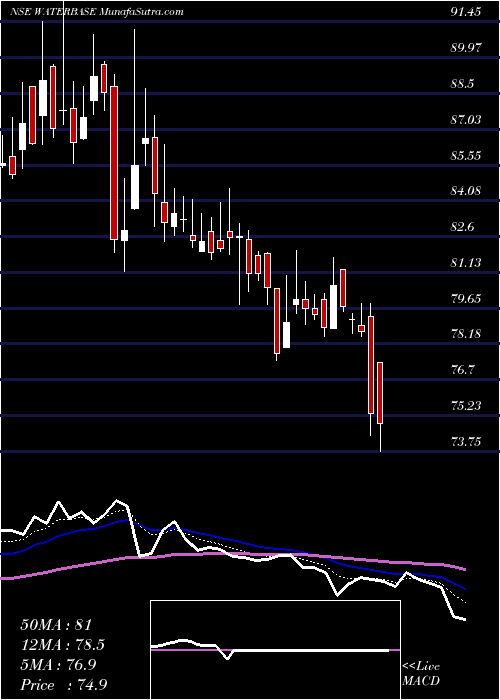Select the 85.55 price axis label
Viewport: 500px width, 700px height.
pyautogui.click(x=466, y=155)
